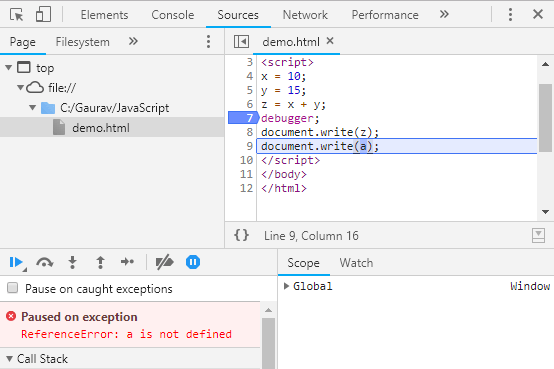Viewport: 554px width, 369px height.
Task: Open the Performance tab
Action: [x=385, y=15]
